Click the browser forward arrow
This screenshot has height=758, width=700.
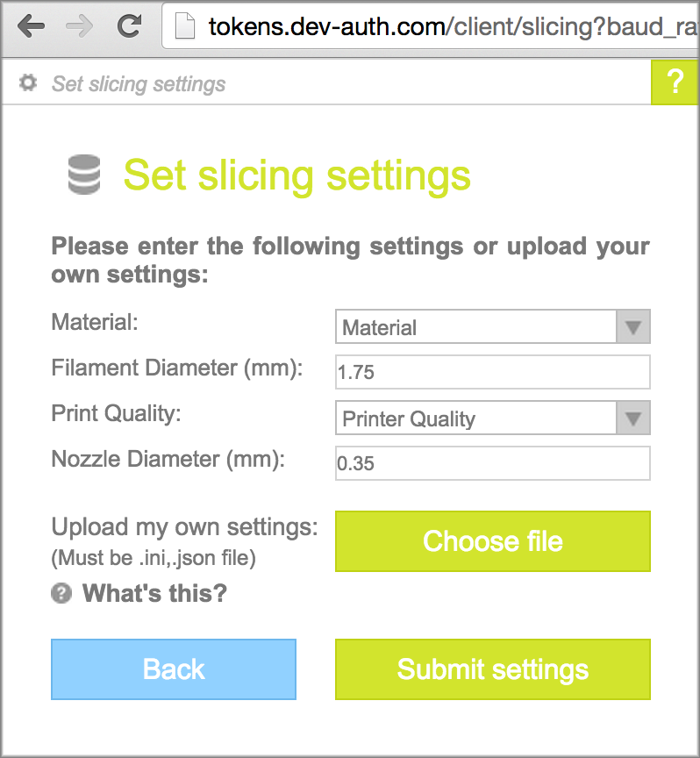pyautogui.click(x=80, y=26)
